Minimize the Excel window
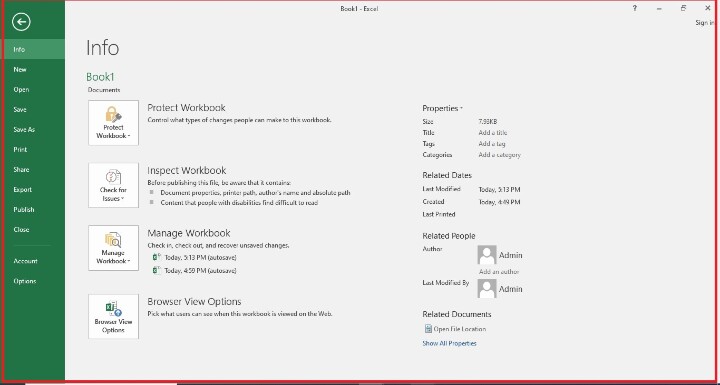The width and height of the screenshot is (720, 385). coord(659,8)
